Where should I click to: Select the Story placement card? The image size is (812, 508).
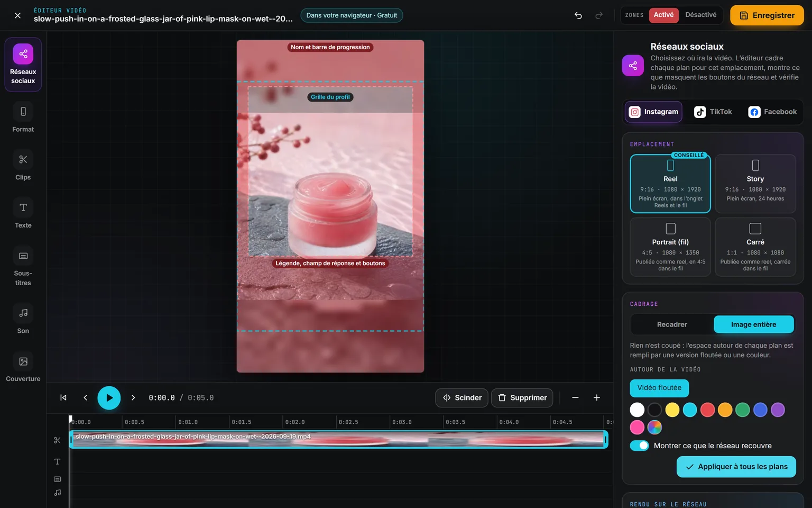755,184
